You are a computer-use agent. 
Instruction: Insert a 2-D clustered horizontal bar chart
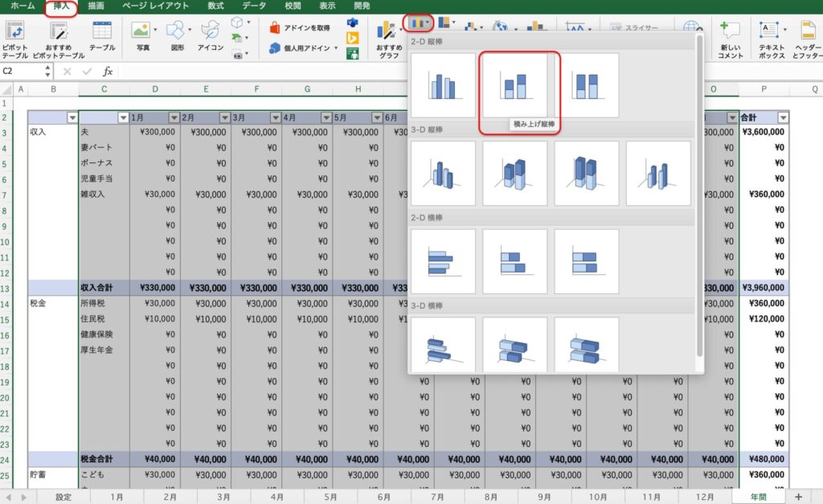point(442,261)
